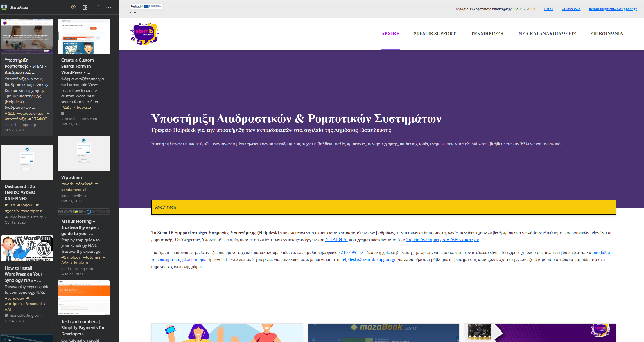Screen dimensions: 644x342
Task: Click the Stem IB Support logo
Action: 145,34
